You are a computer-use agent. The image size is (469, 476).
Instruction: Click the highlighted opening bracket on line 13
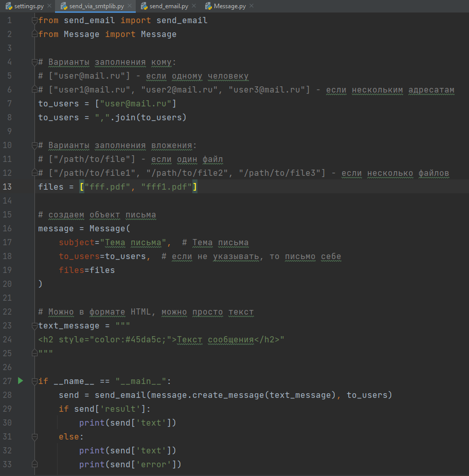(x=82, y=187)
